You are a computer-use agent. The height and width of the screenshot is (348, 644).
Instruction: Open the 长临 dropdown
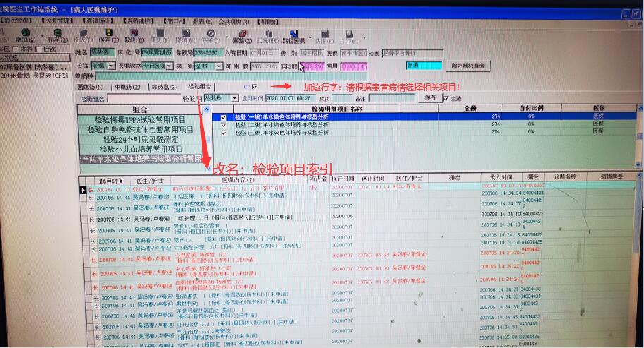[111, 66]
